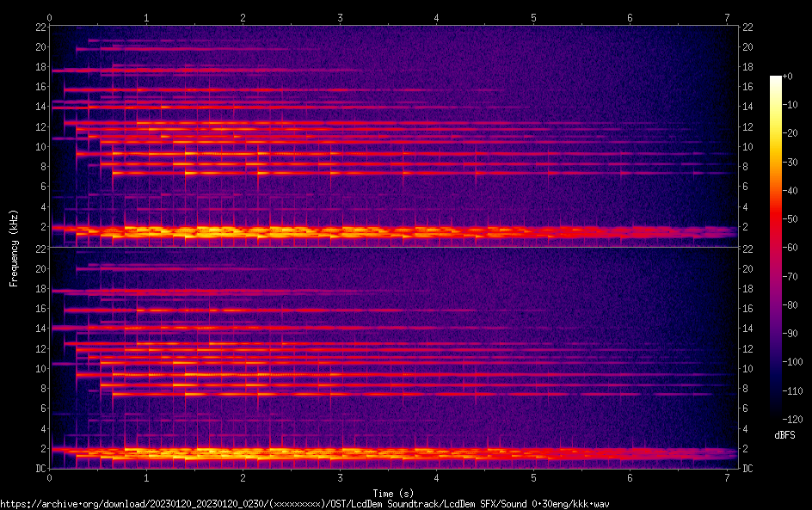This screenshot has width=812, height=510.
Task: Click the "DC" label at bottom left
Action: (39, 469)
